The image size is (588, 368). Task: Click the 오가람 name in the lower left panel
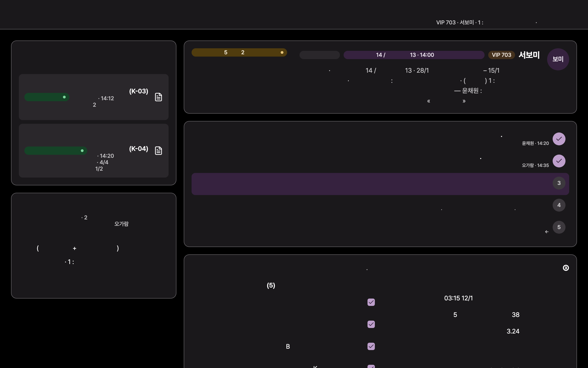[121, 224]
